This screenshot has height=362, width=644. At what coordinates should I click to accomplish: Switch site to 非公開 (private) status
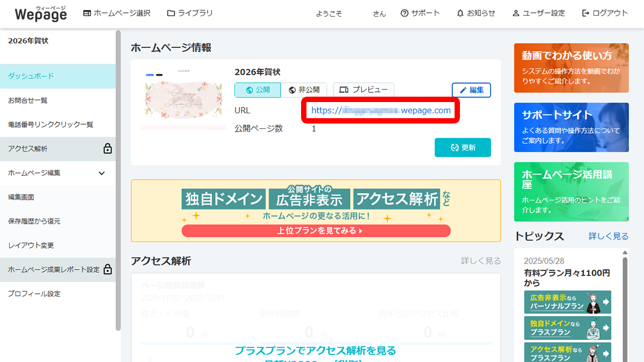pyautogui.click(x=305, y=90)
